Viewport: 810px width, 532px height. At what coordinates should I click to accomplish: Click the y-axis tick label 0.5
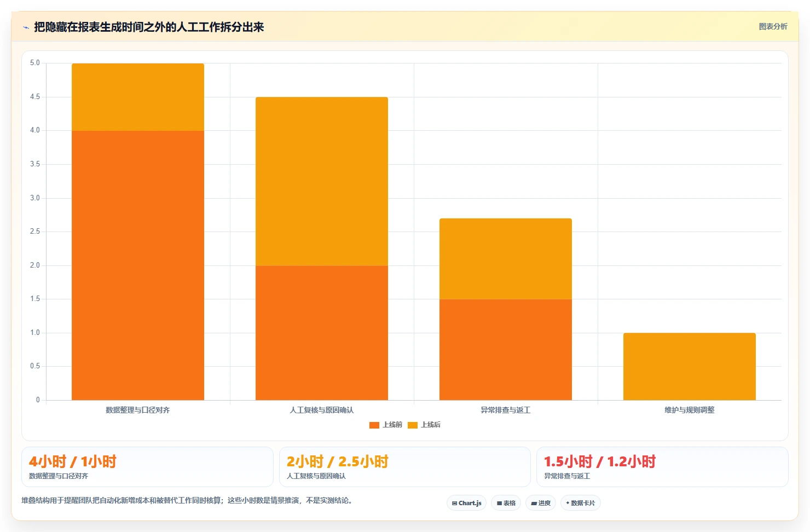(35, 366)
